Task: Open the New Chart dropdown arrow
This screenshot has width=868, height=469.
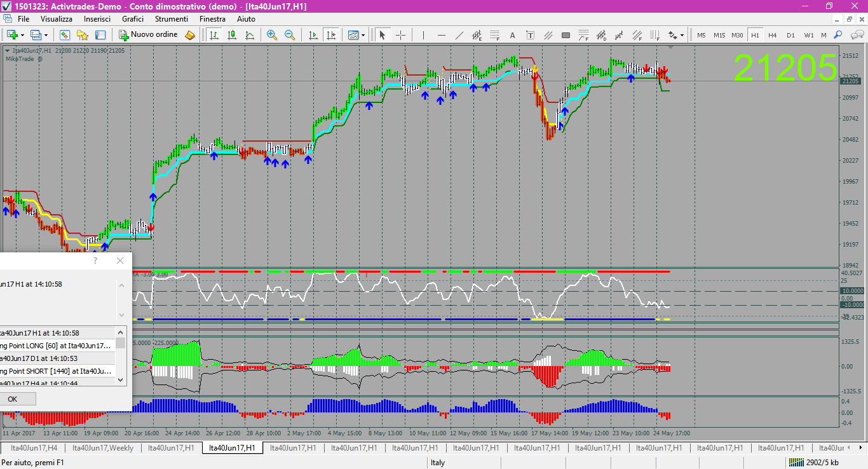Action: point(22,35)
